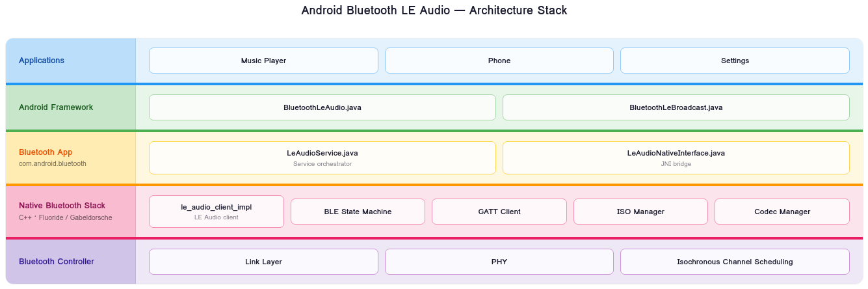Click the le_audio_client_impl box

pos(216,212)
